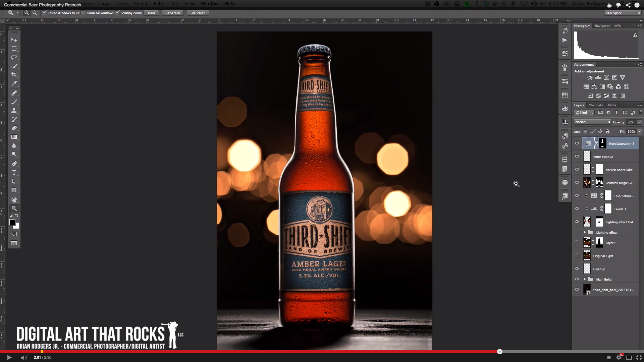Click the foreground color swatch

[12, 222]
